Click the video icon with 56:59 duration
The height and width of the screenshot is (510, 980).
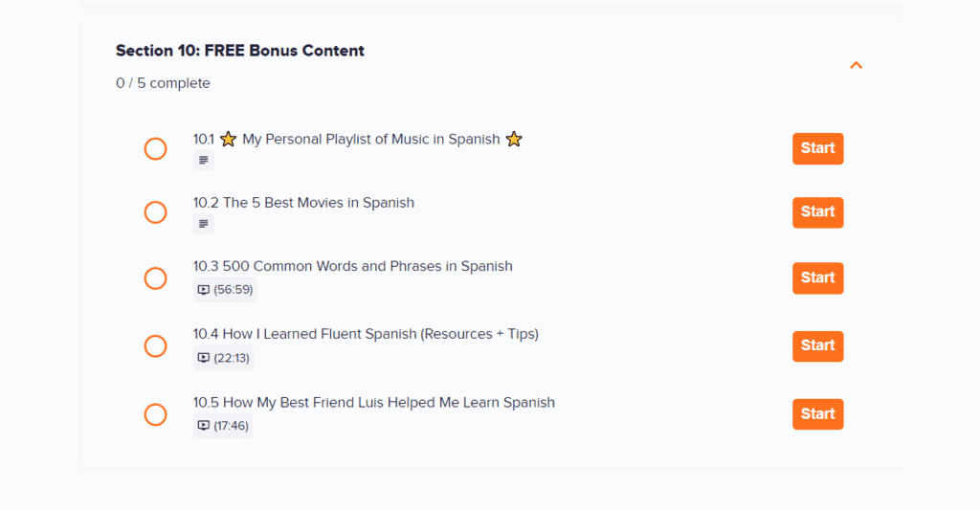pyautogui.click(x=203, y=290)
